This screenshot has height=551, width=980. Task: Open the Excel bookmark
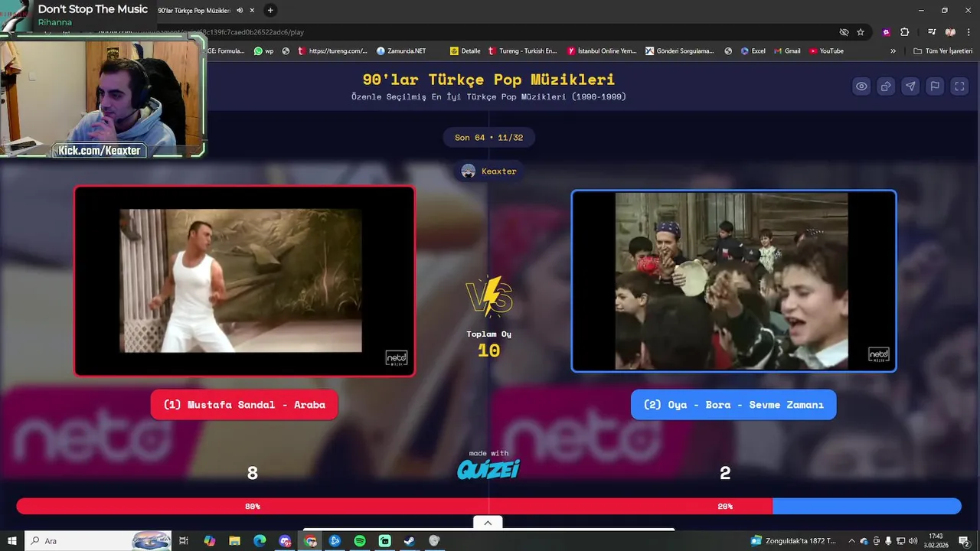pos(753,51)
